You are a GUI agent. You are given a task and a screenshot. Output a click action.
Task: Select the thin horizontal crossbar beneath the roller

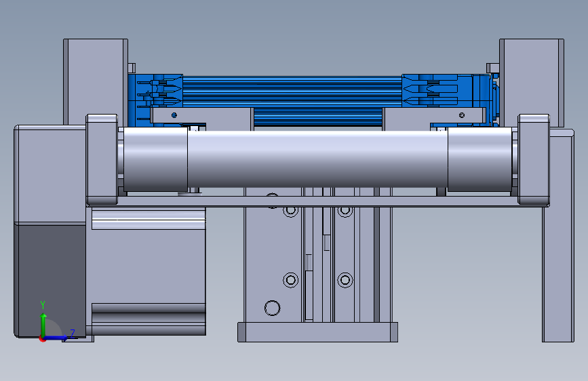317,201
